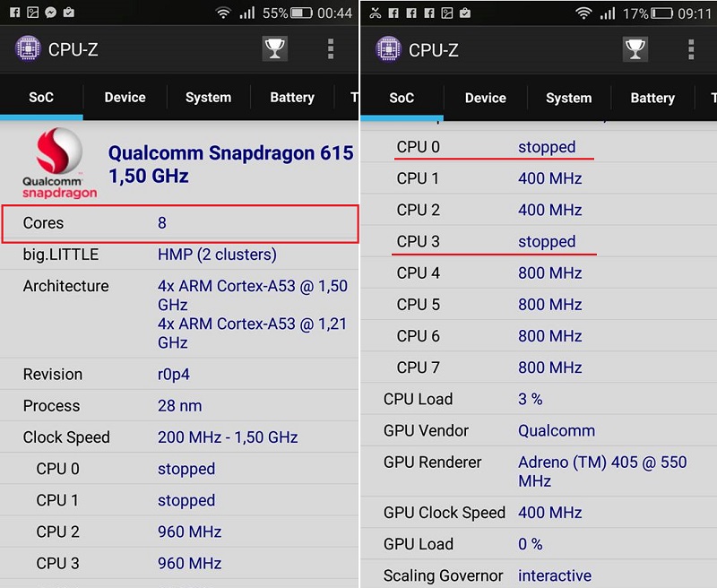Tap CPU 2 960 MHz in left screen
Image resolution: width=717 pixels, height=588 pixels.
pyautogui.click(x=179, y=532)
